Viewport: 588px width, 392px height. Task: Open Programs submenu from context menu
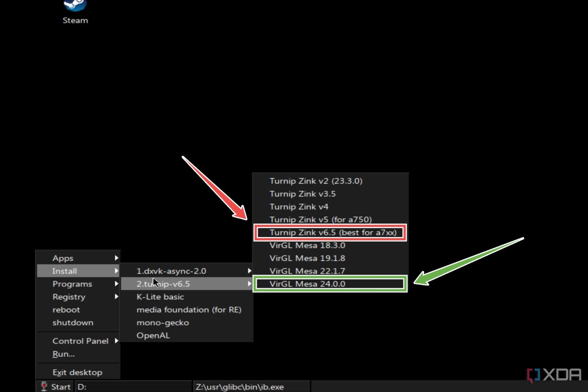coord(72,283)
